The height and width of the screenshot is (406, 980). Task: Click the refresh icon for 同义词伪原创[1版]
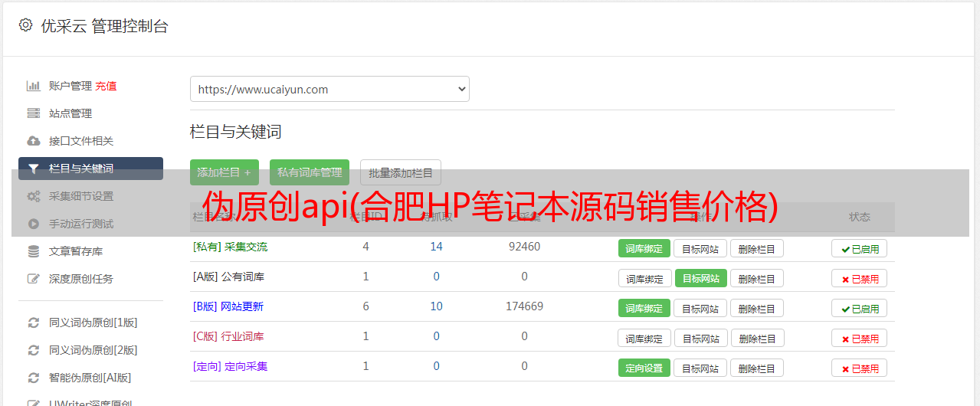pos(33,323)
